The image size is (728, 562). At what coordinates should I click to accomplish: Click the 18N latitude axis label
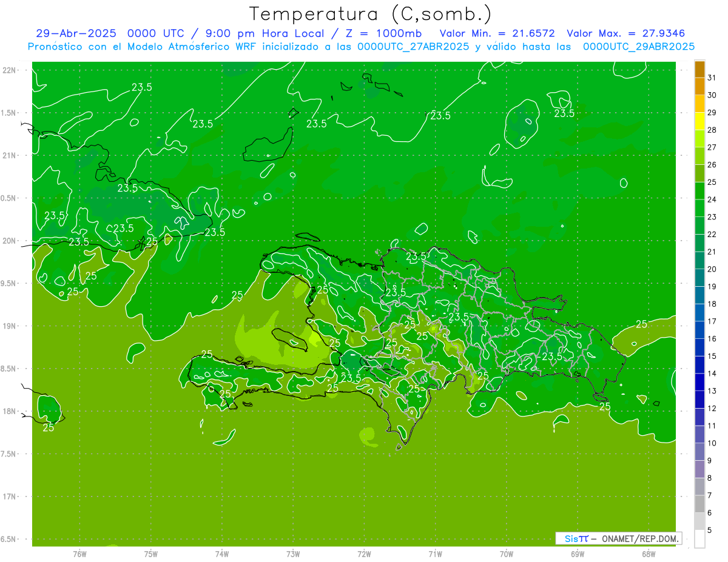[10, 412]
